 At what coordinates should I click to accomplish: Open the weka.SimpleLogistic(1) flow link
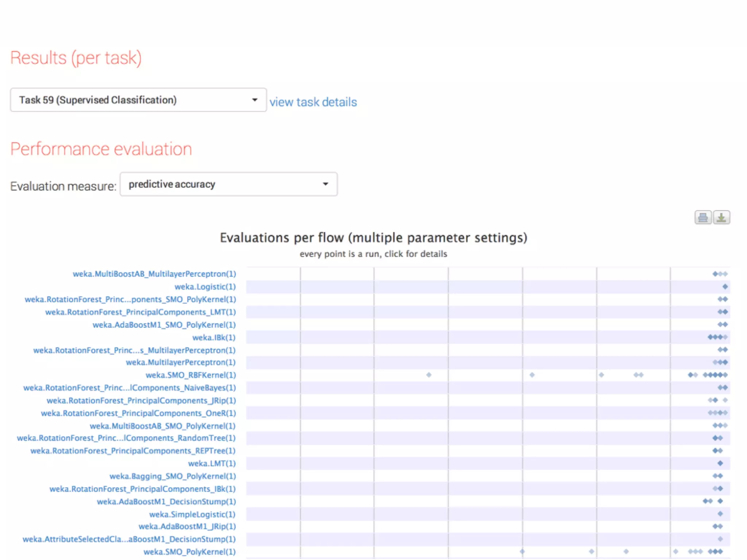[x=192, y=514]
